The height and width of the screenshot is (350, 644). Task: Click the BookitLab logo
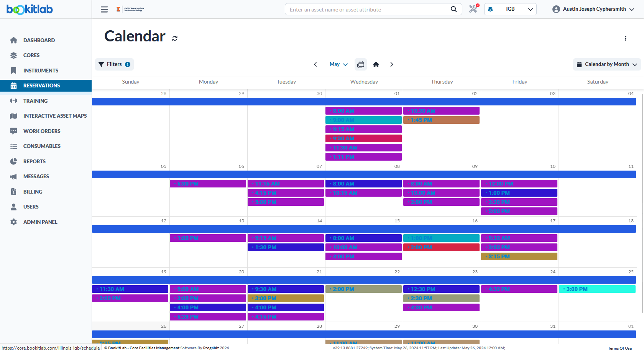tap(30, 9)
